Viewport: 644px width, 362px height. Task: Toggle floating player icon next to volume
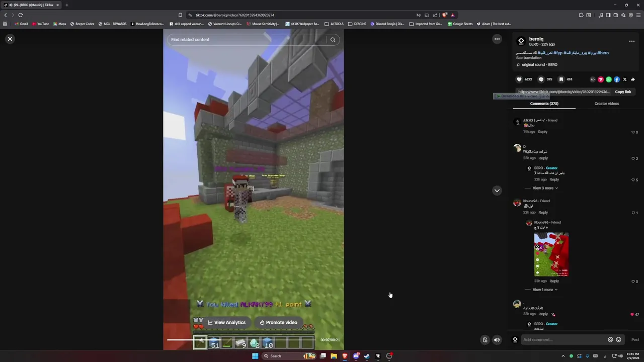pos(485,340)
